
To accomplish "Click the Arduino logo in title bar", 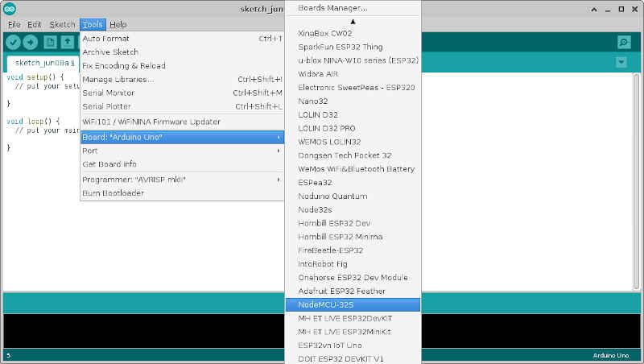I will (x=10, y=9).
